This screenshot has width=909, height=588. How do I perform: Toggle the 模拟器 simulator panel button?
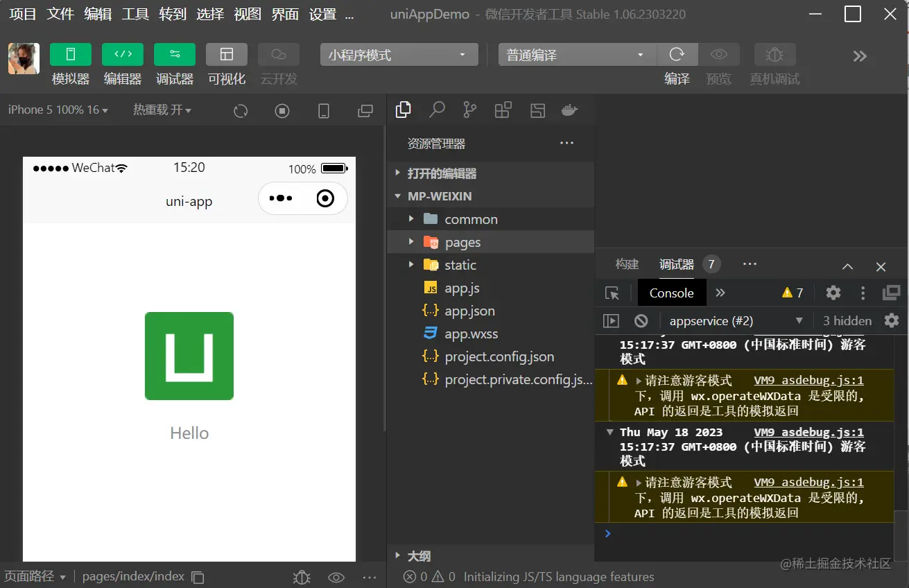coord(71,55)
